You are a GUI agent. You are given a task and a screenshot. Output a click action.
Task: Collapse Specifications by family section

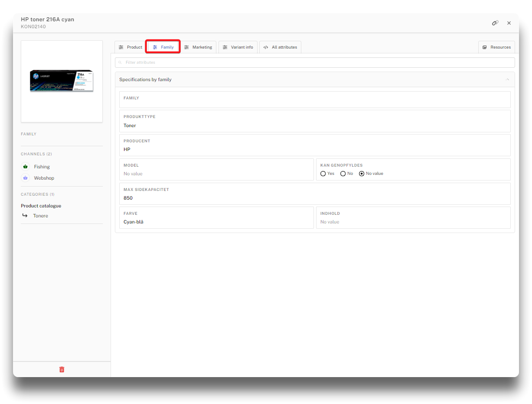[x=507, y=79]
